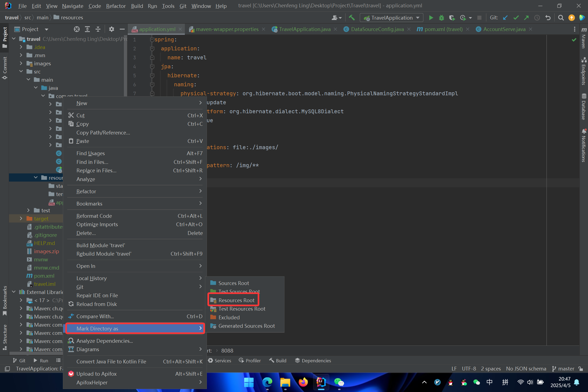The height and width of the screenshot is (392, 588).
Task: Open WeChat from the taskbar
Action: point(339,382)
